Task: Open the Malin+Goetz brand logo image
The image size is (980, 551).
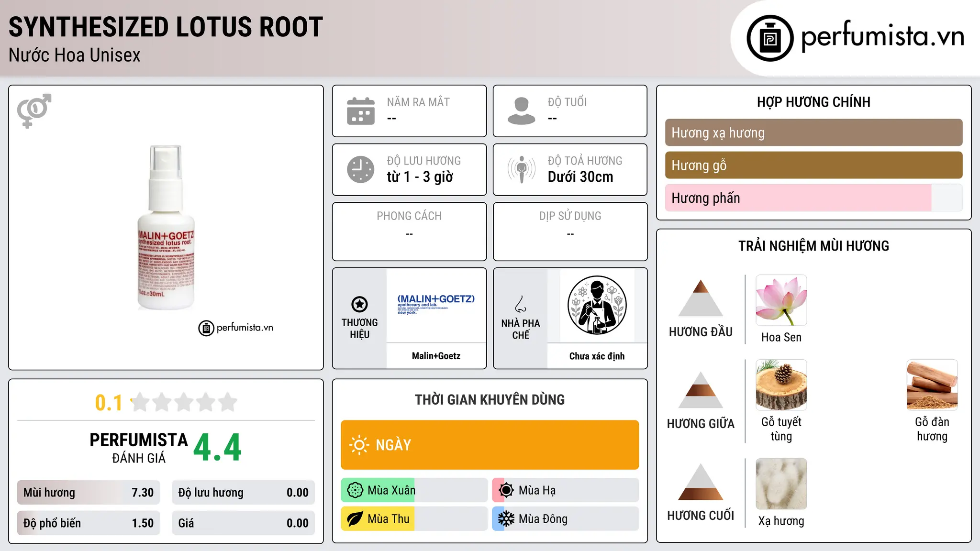Action: (436, 305)
